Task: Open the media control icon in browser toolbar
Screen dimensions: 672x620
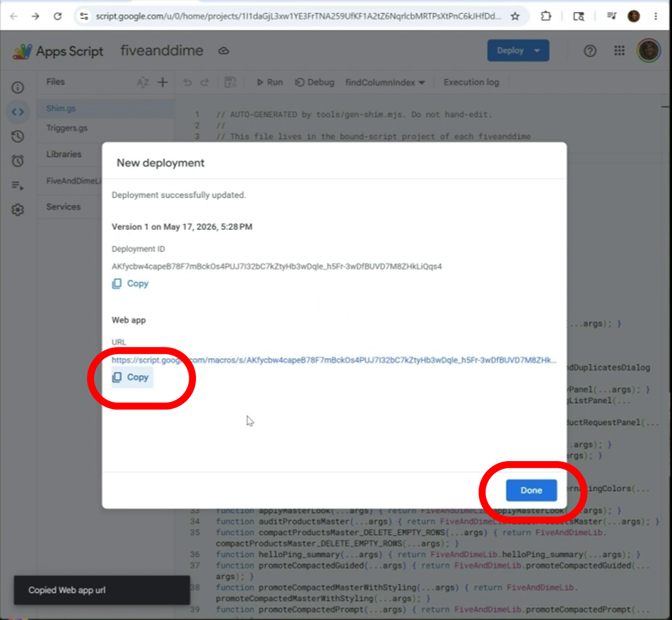Action: point(612,16)
